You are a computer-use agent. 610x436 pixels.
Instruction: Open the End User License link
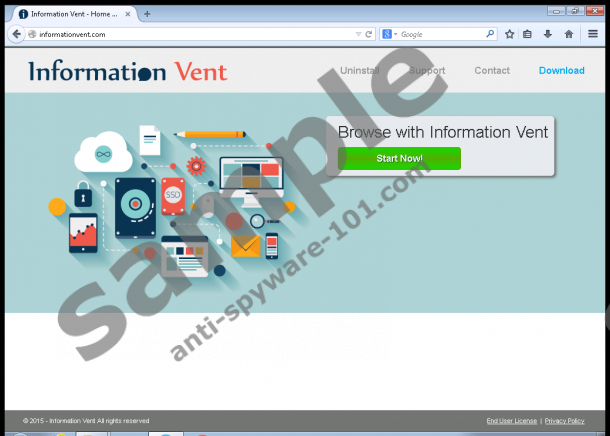coord(511,421)
